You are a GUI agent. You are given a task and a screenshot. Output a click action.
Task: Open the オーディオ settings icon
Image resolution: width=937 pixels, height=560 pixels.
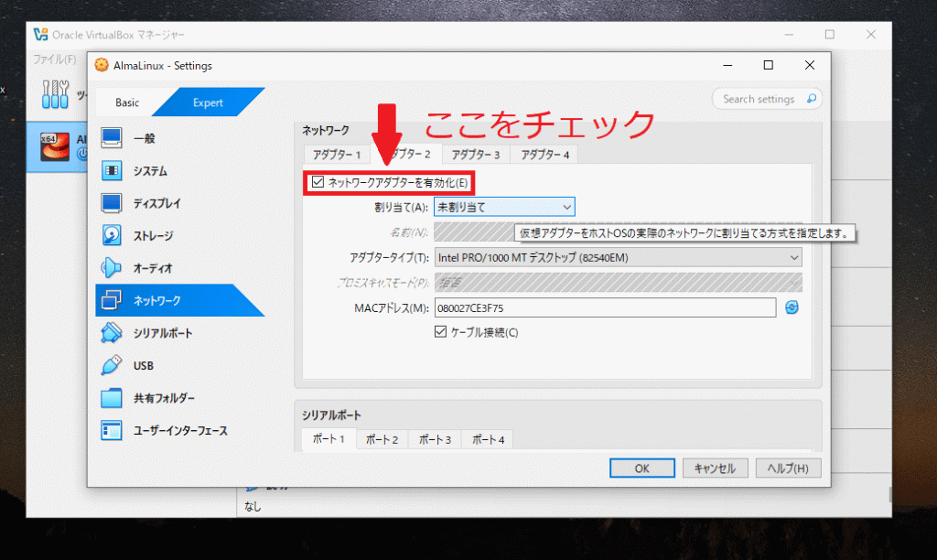[x=111, y=268]
